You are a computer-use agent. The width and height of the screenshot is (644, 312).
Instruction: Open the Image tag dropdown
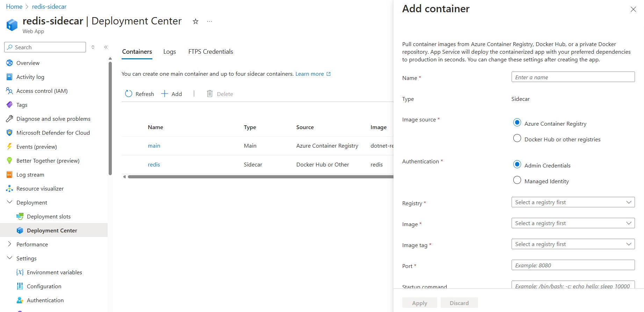point(573,244)
